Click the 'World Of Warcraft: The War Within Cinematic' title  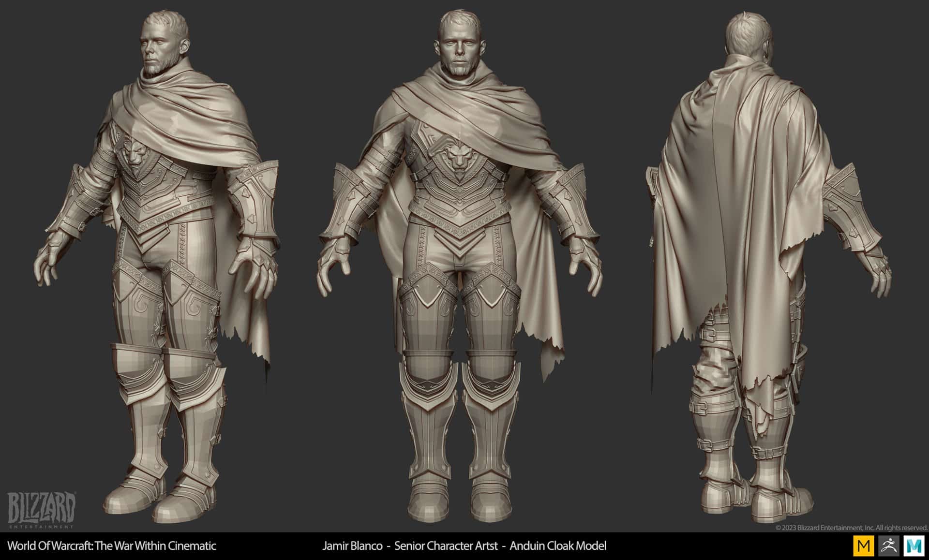tap(112, 546)
